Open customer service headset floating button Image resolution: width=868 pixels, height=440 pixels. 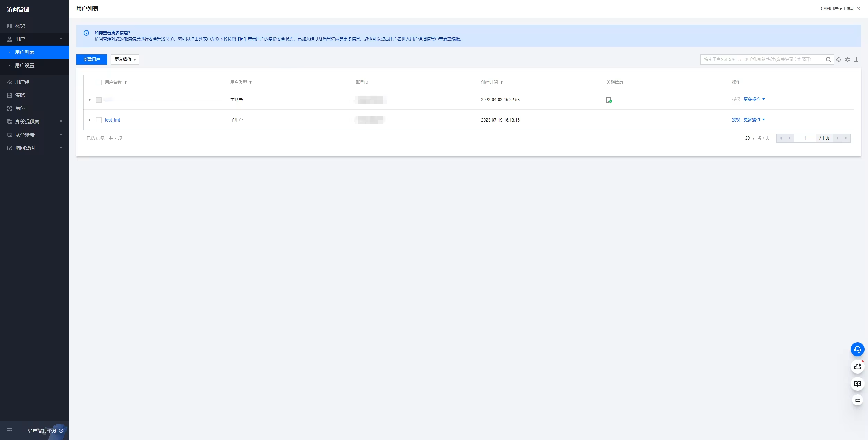[857, 349]
